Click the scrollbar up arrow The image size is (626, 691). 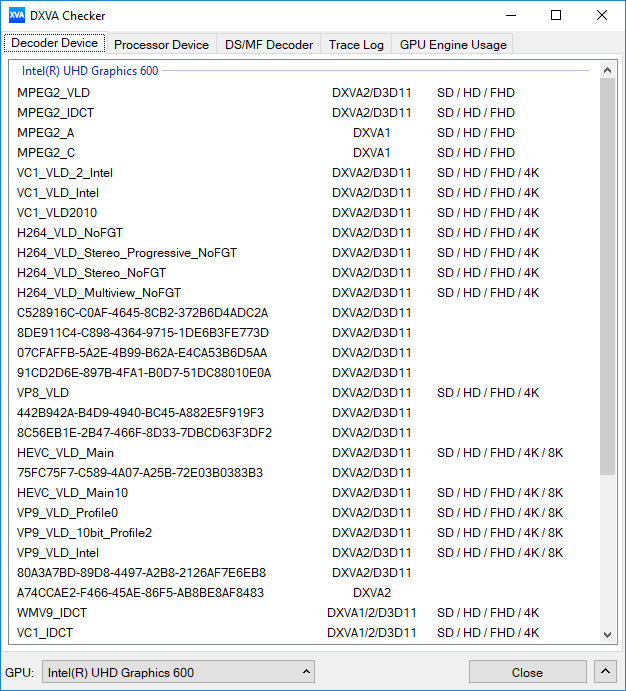point(607,70)
